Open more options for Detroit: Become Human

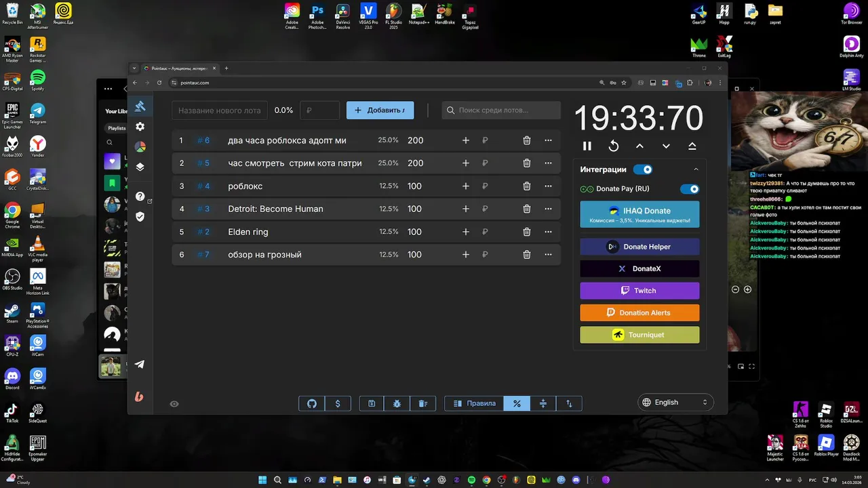548,209
